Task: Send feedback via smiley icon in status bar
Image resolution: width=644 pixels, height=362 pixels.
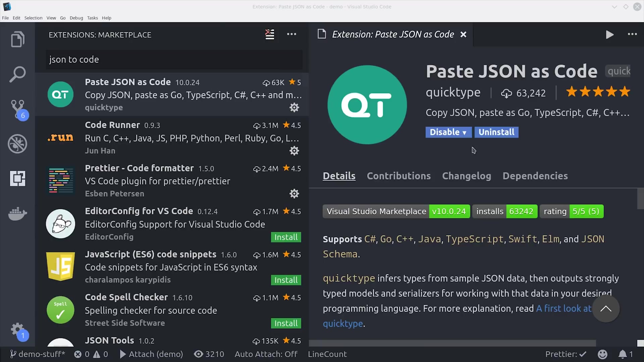Action: click(603, 354)
